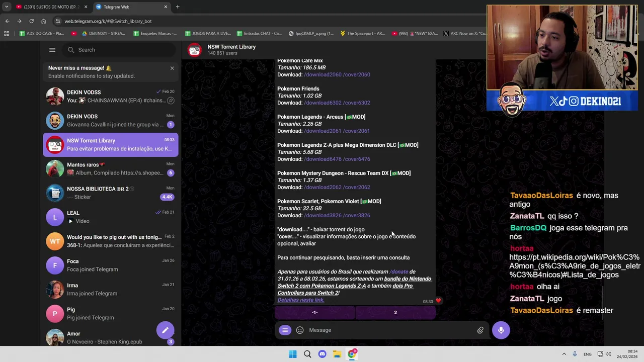Click the address bar URL
The image size is (644, 362).
click(108, 21)
